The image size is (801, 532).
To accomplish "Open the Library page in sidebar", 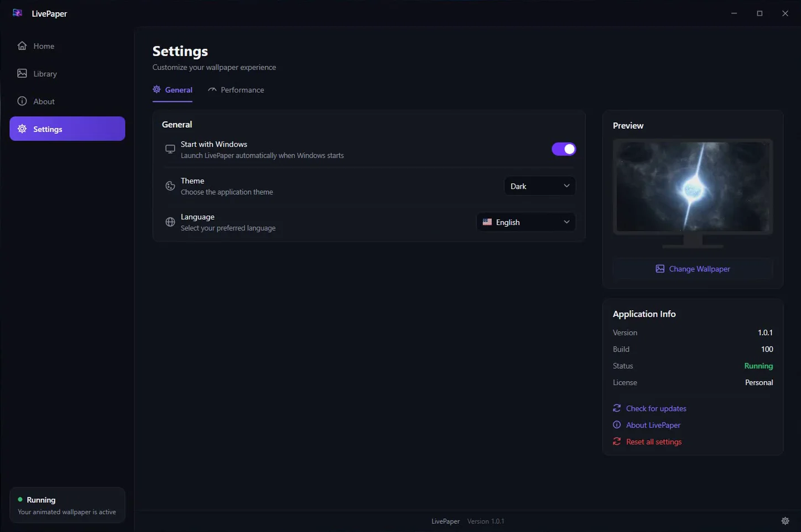I will click(67, 74).
